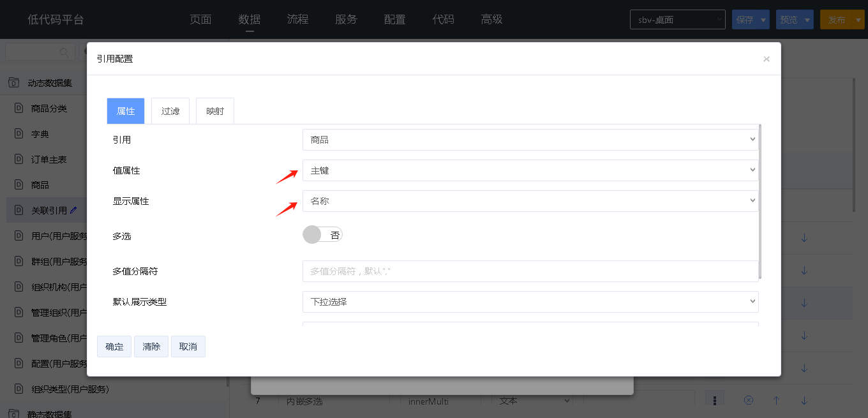Open the 显示属性 dropdown showing 名称
The width and height of the screenshot is (868, 418).
click(530, 201)
